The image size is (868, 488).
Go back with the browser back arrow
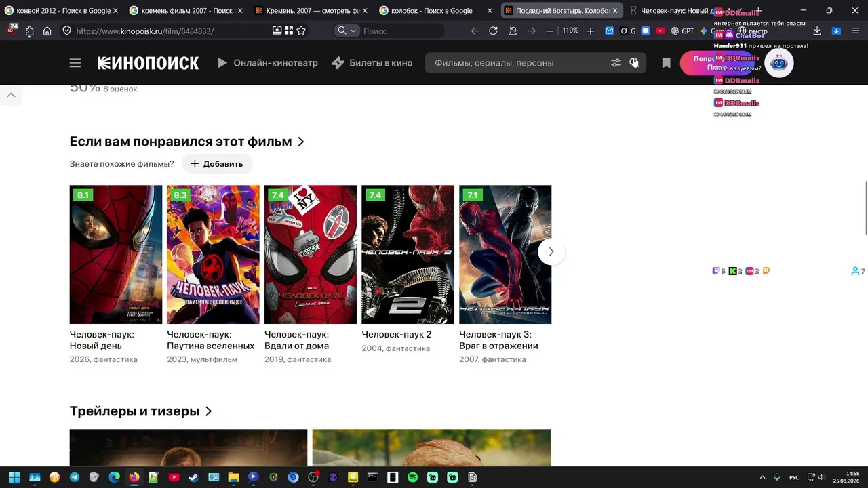pos(475,30)
